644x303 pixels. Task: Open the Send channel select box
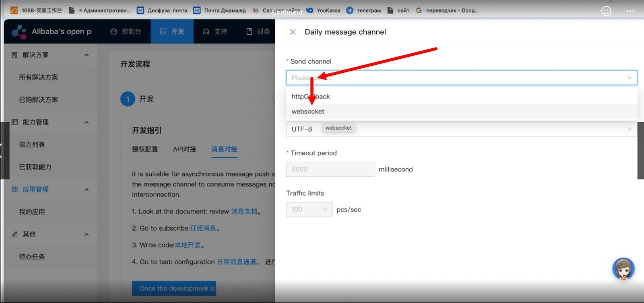coord(461,78)
